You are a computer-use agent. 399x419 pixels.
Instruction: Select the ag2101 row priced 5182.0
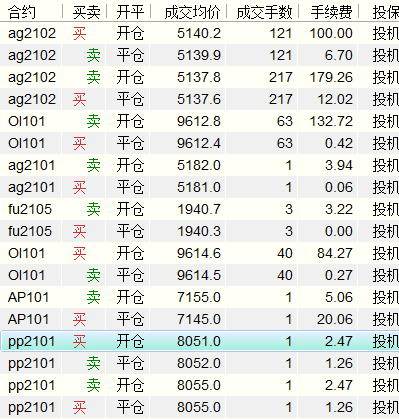[x=199, y=165]
